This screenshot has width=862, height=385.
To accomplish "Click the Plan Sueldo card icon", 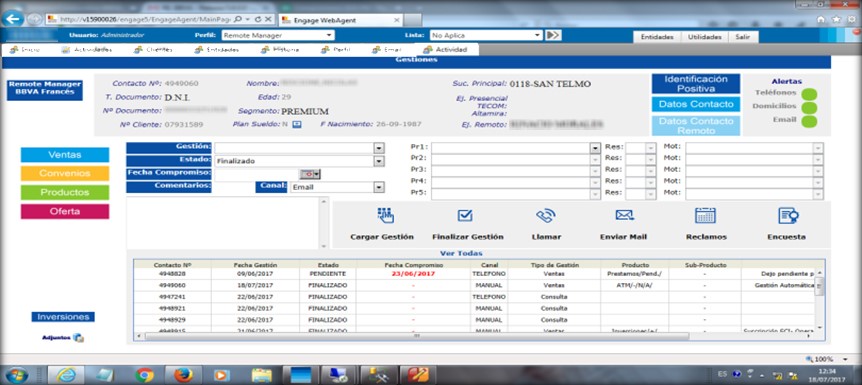I will [297, 124].
